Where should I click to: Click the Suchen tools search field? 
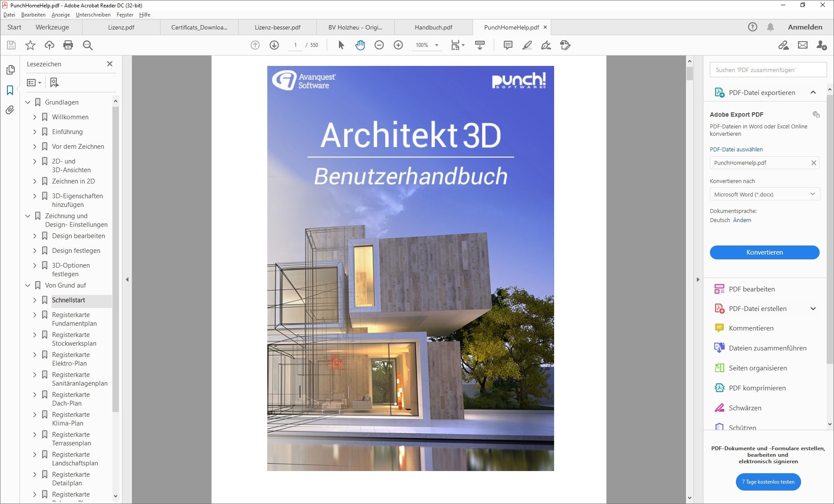point(768,70)
